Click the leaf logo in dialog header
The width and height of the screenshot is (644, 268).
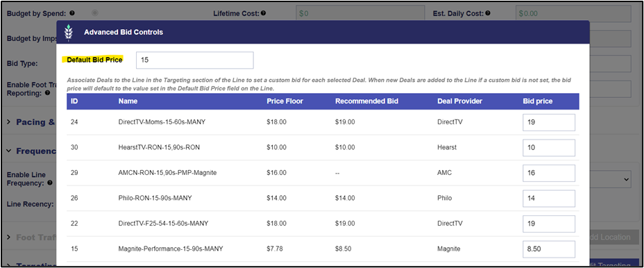pos(69,33)
